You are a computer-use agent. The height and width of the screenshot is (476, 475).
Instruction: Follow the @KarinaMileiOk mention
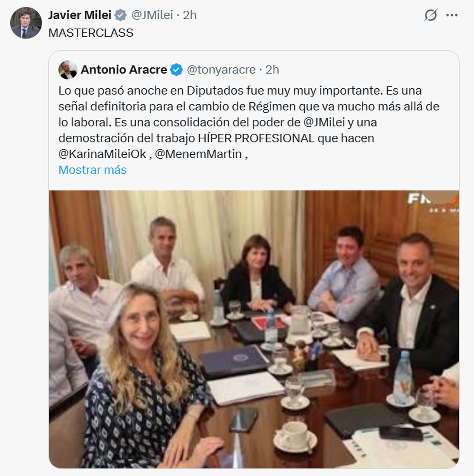click(103, 154)
